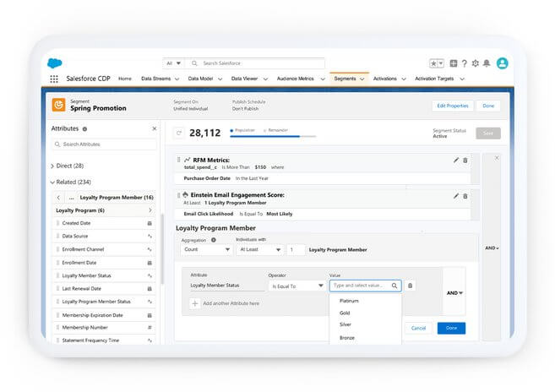
Task: Click the Edit Properties button
Action: (x=451, y=106)
